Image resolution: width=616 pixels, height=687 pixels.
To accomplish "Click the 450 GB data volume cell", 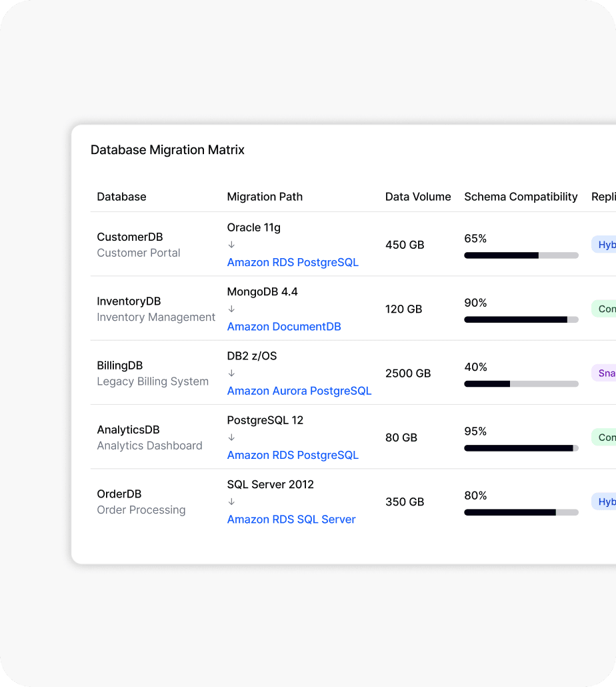I will [x=405, y=245].
